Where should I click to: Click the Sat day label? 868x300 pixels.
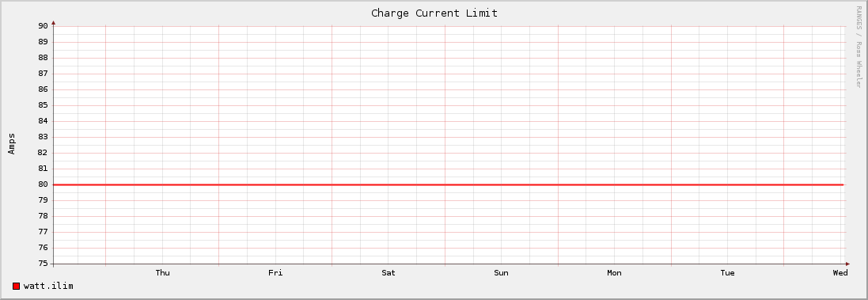(x=389, y=273)
